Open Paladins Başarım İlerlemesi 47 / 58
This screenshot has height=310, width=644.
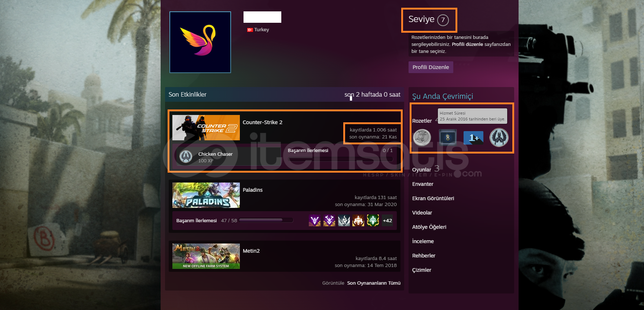pos(207,221)
